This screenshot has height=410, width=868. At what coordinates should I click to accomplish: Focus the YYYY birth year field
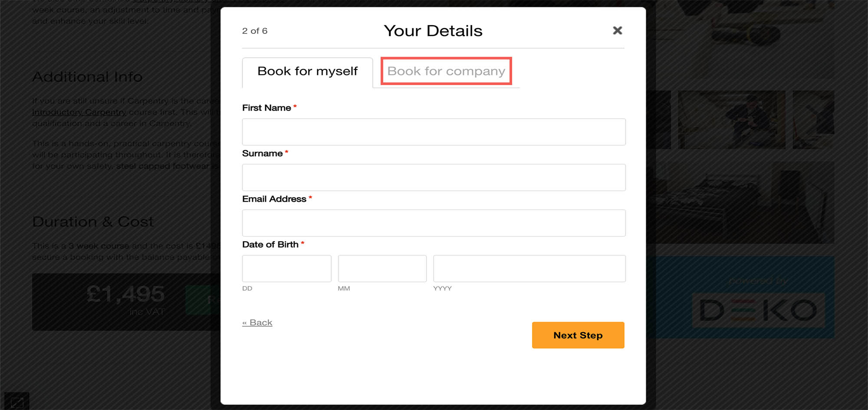tap(529, 269)
